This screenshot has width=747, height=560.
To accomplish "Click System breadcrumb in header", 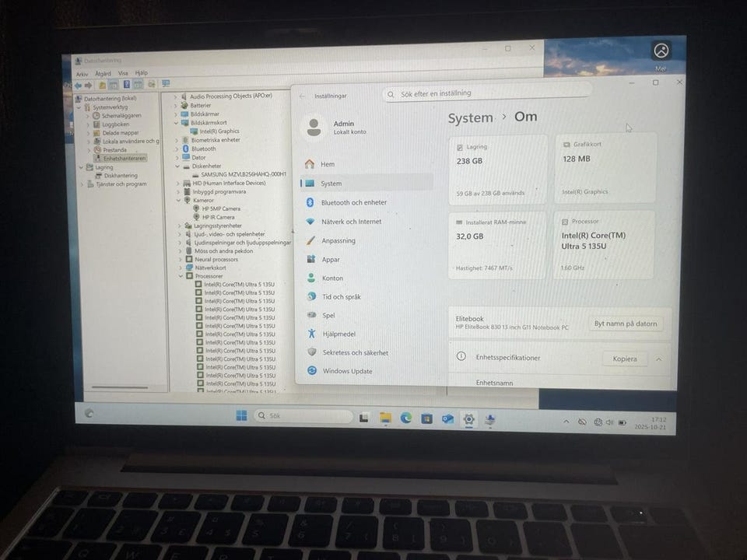I will click(x=470, y=117).
